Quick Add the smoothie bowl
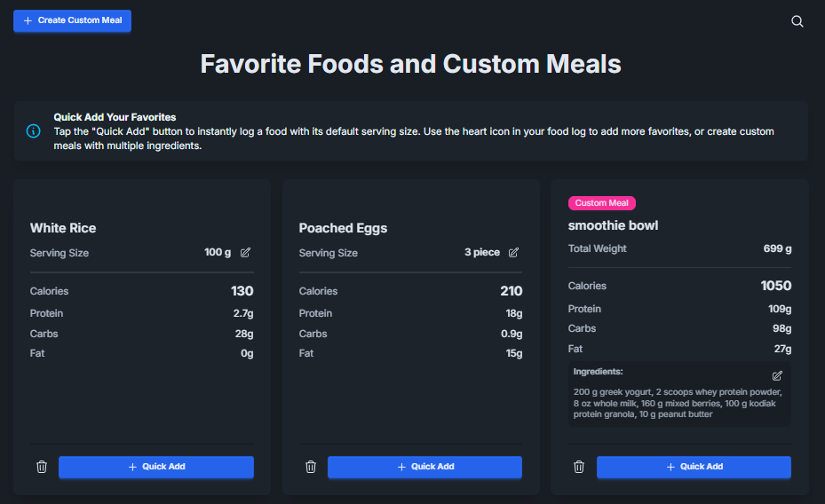 tap(694, 467)
